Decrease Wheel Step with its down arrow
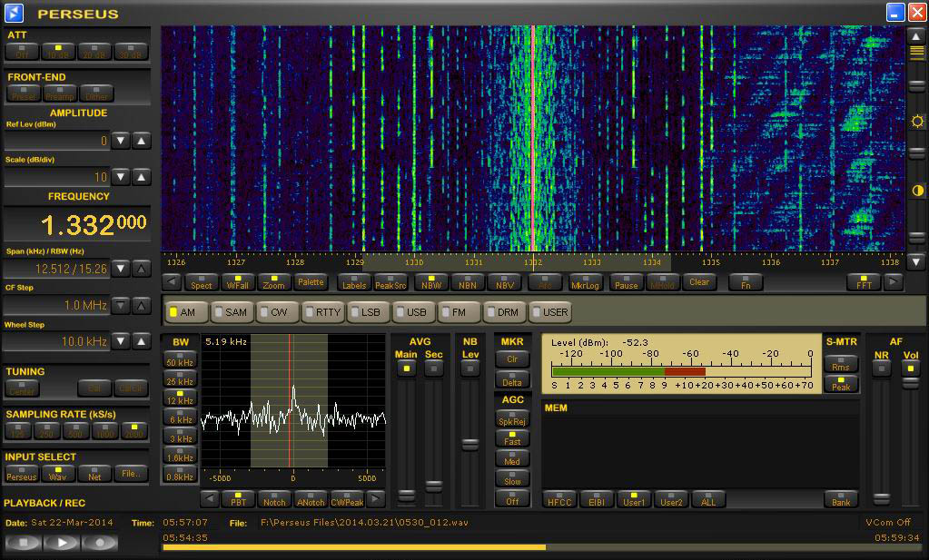929x560 pixels. pos(121,341)
